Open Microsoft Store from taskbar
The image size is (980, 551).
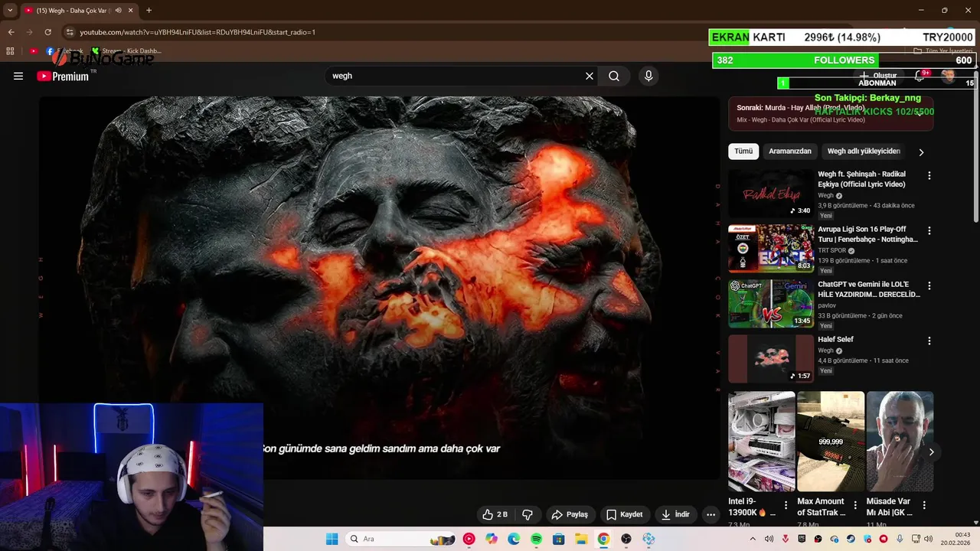[558, 539]
